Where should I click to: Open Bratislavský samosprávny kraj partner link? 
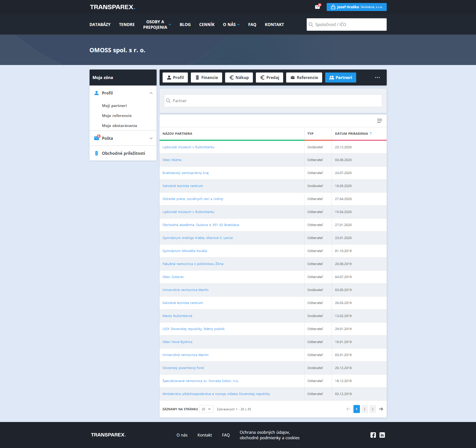185,173
